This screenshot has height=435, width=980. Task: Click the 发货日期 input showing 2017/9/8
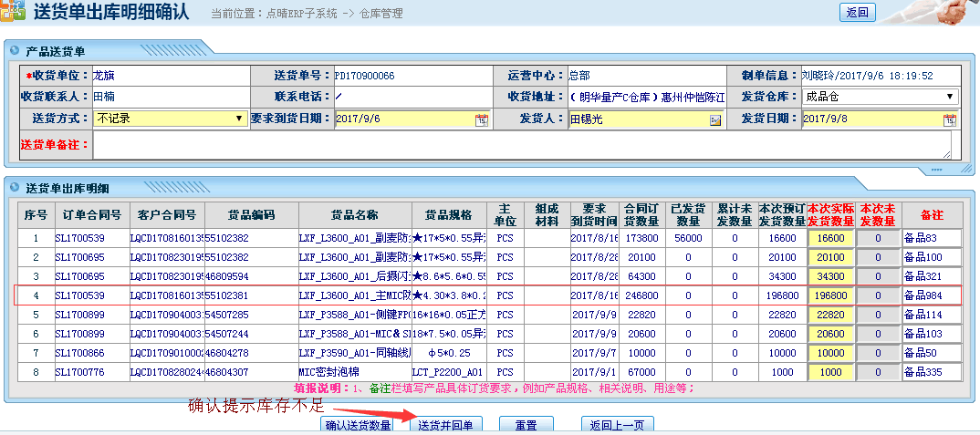(870, 119)
